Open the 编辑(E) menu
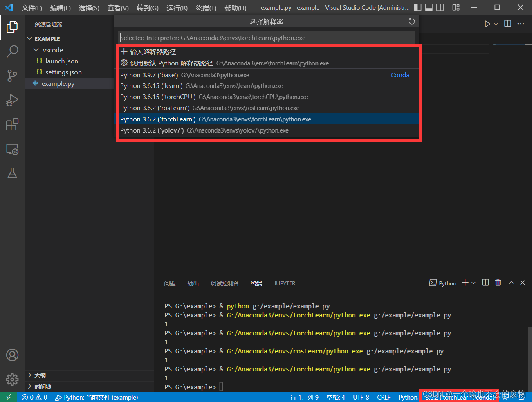The height and width of the screenshot is (402, 532). 61,8
